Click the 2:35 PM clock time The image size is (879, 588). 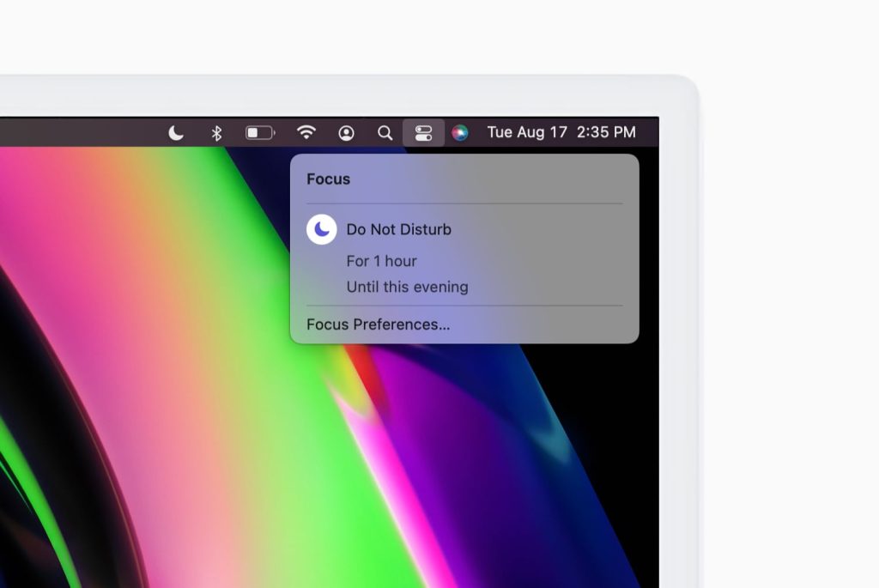(606, 133)
